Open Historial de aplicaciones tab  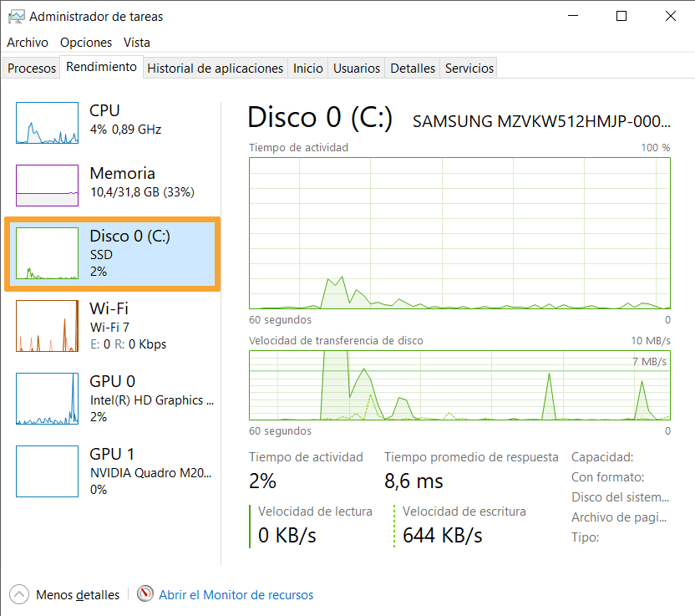(x=215, y=69)
